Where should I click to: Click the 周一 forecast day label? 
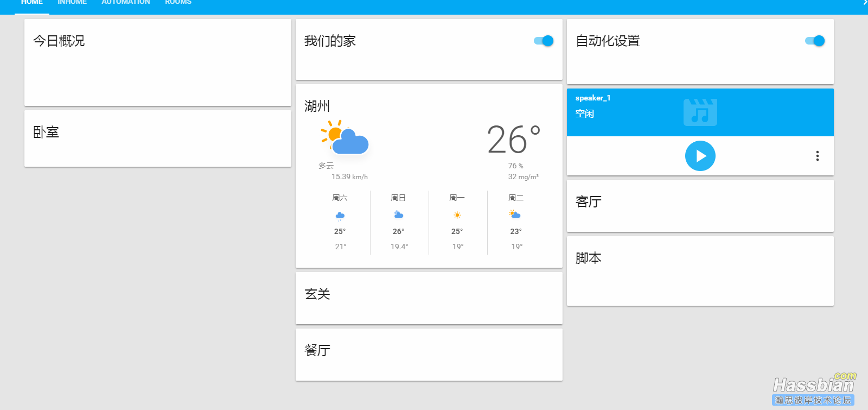point(457,198)
